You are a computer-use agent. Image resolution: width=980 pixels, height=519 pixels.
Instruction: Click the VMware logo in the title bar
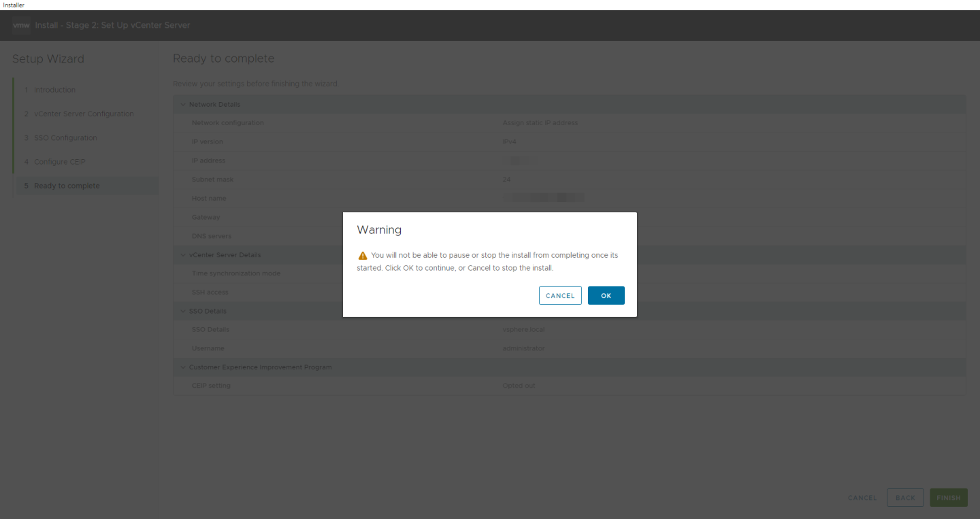[x=21, y=25]
